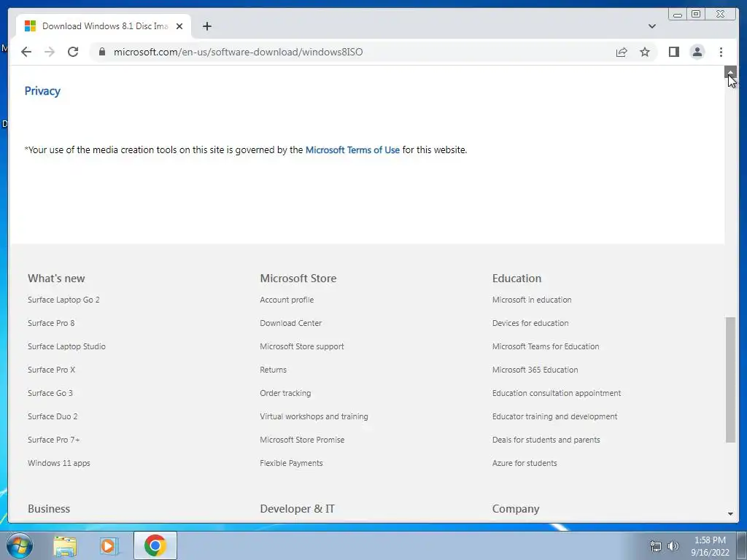Open the volume speaker tray icon
Screen dimensions: 747x560
[673, 546]
